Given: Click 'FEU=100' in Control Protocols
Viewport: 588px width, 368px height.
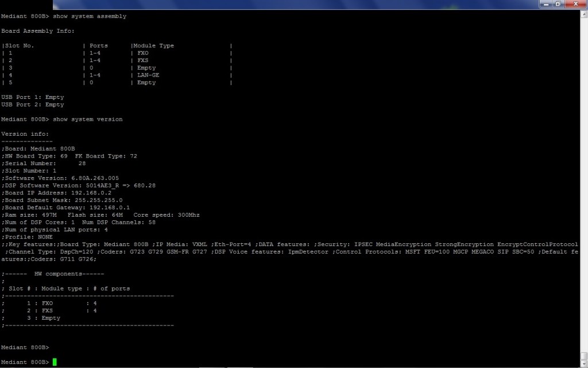Looking at the screenshot, I should pos(437,252).
